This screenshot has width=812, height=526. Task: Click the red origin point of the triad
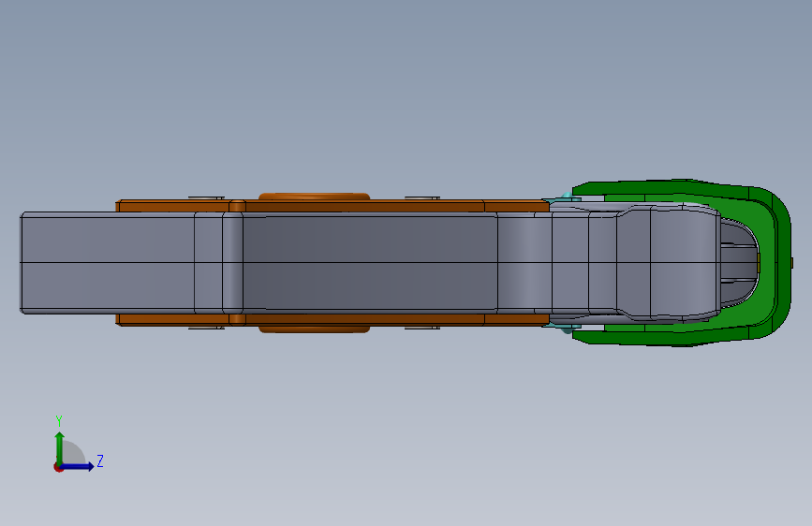coord(58,467)
